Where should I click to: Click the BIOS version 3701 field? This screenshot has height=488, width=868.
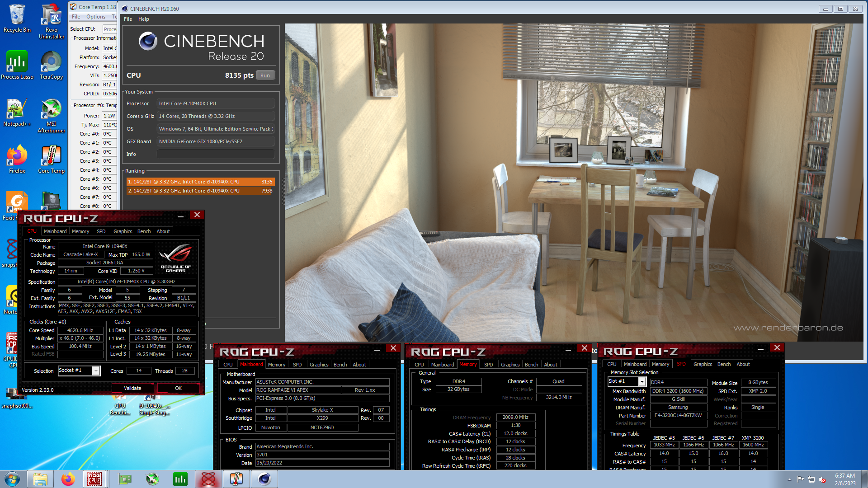click(x=322, y=455)
